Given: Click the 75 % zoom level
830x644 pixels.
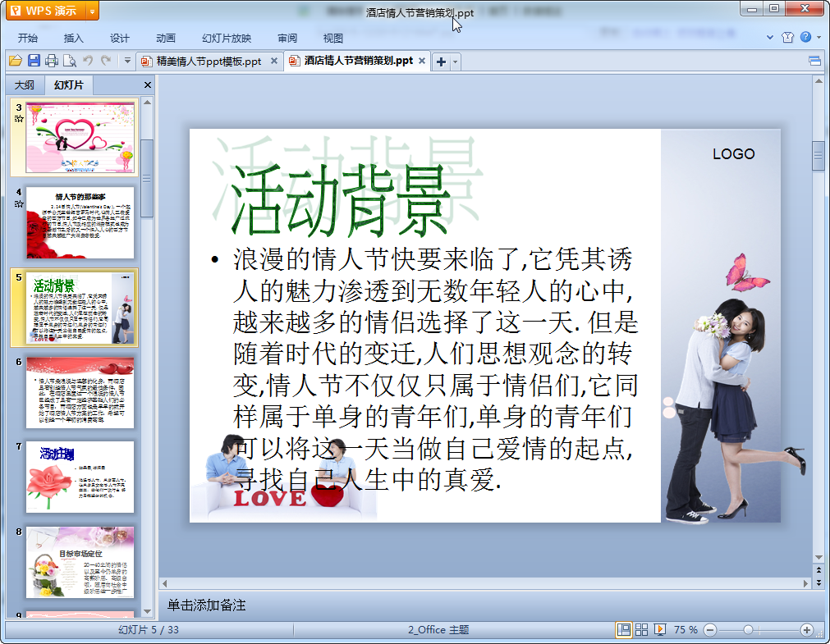Looking at the screenshot, I should click(686, 630).
